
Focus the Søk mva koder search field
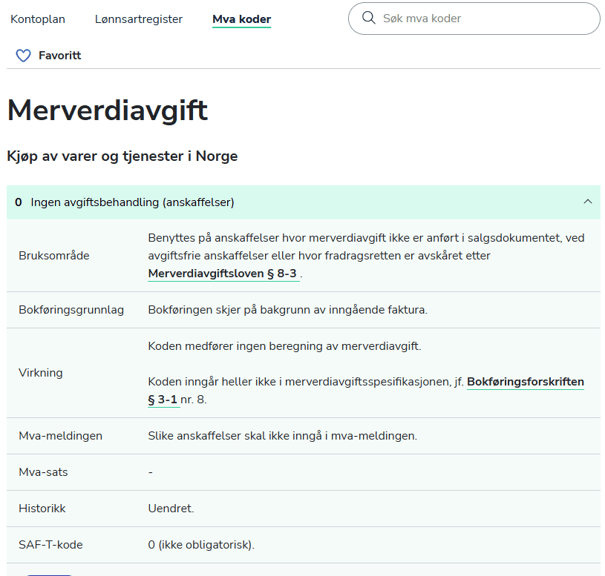pyautogui.click(x=474, y=19)
